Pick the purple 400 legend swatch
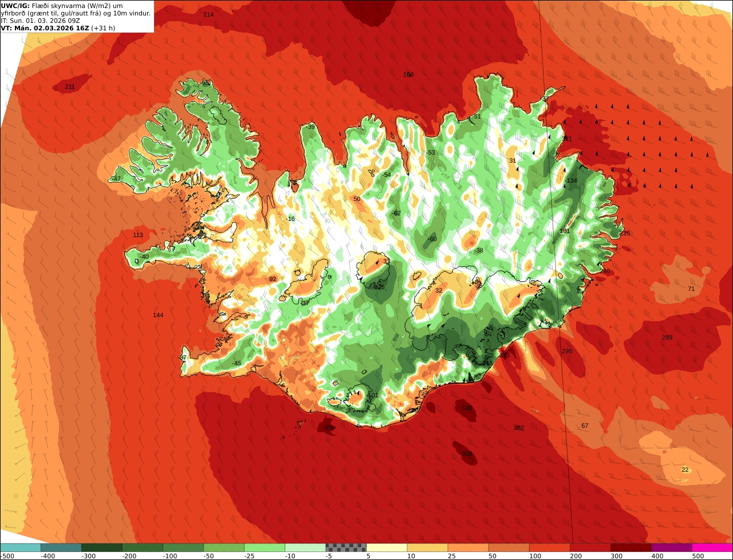 (x=672, y=547)
